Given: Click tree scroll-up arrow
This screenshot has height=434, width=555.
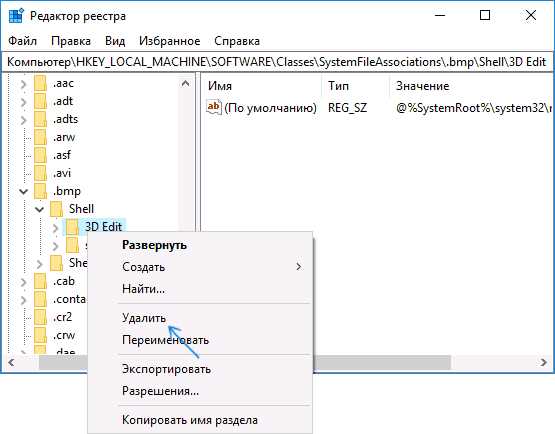Looking at the screenshot, I should pos(185,84).
